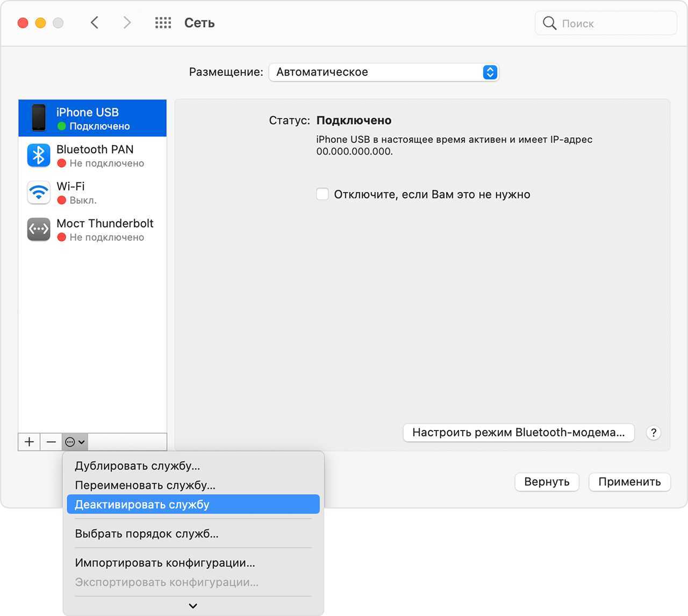The height and width of the screenshot is (616, 688).
Task: Click the magnifier icon in search
Action: 549,23
